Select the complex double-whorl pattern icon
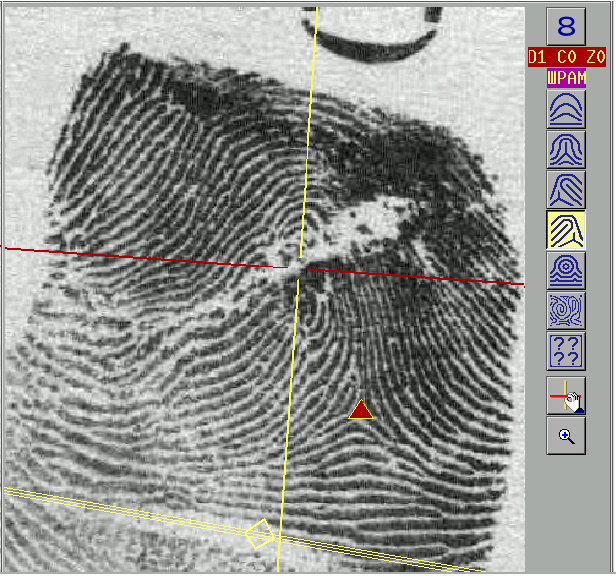The height and width of the screenshot is (576, 616). point(566,310)
